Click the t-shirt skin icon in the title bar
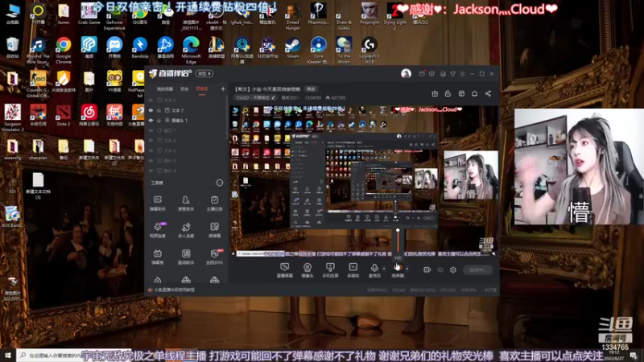This screenshot has width=644, height=362. click(452, 74)
